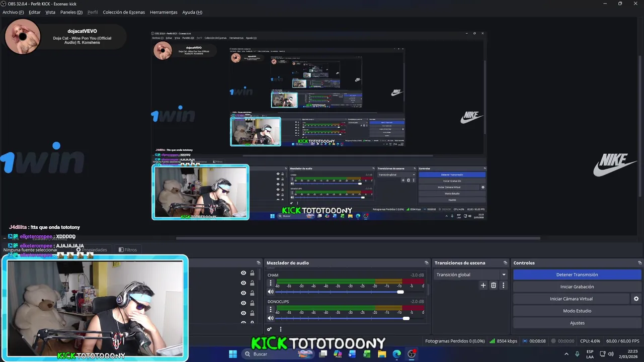Undock the Mezclador de audio panel
644x362 pixels.
point(427,263)
